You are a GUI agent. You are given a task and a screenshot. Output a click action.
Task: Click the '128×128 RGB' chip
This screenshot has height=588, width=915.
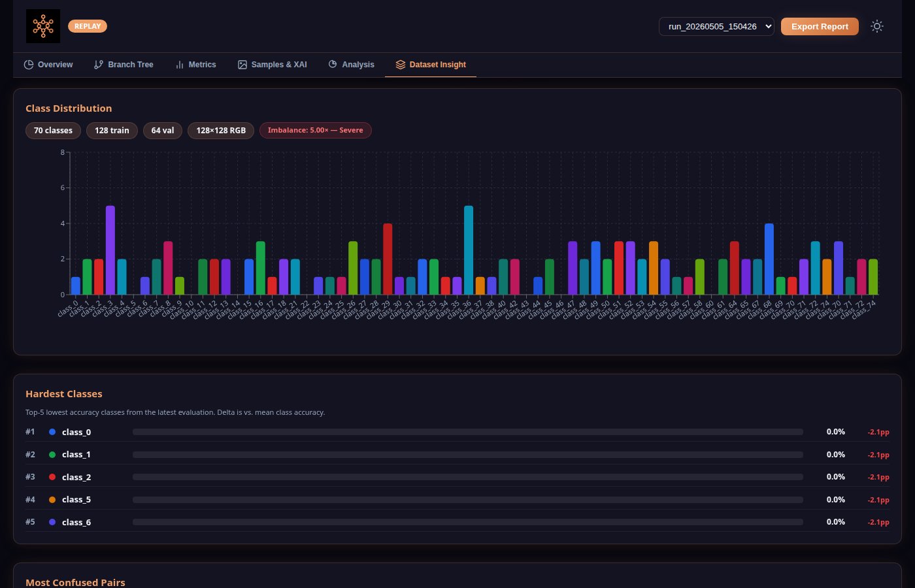[x=221, y=131]
